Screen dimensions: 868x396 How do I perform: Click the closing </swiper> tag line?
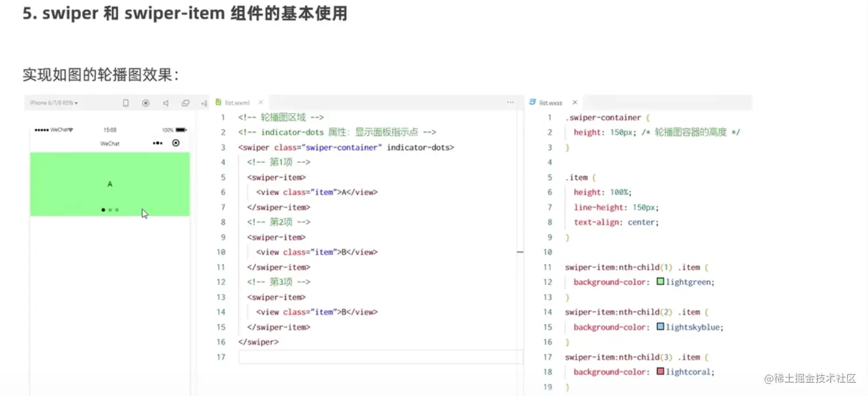tap(258, 341)
